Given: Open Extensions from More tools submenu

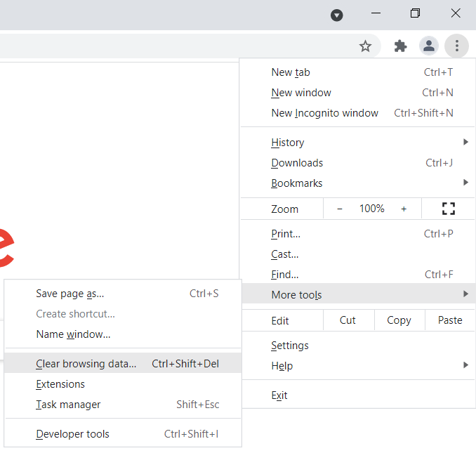Looking at the screenshot, I should click(x=123, y=384).
